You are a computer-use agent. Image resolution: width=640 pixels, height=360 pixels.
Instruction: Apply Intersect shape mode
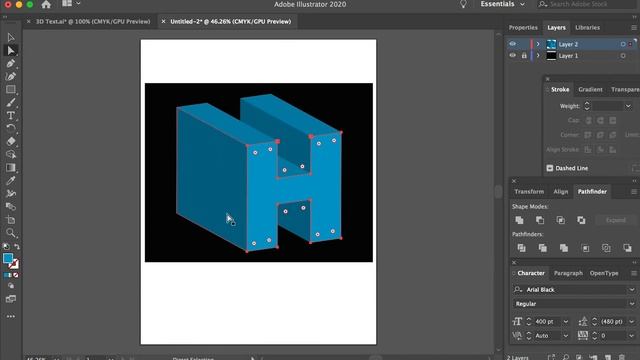point(561,220)
